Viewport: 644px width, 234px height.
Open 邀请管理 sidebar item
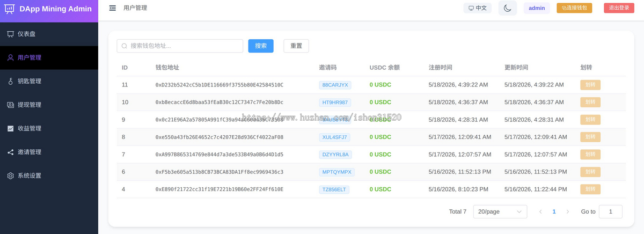[x=49, y=152]
